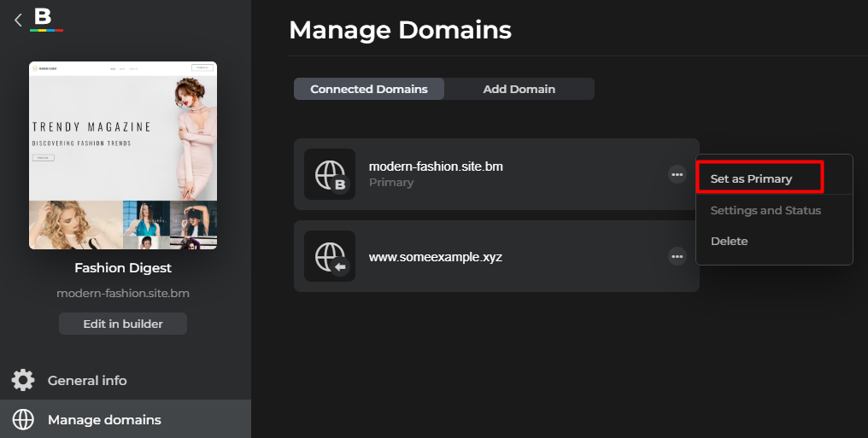This screenshot has height=438, width=868.
Task: Open the B logo home icon
Action: 46,20
